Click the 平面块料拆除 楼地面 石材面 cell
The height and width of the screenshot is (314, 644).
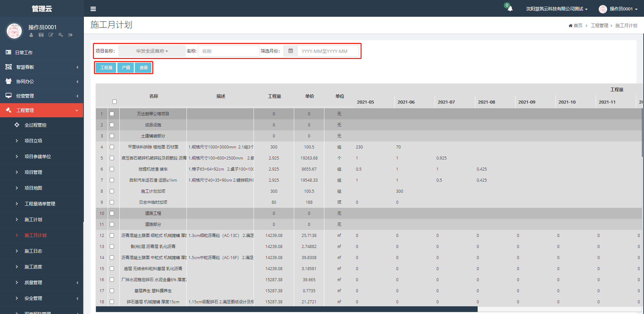pyautogui.click(x=153, y=147)
